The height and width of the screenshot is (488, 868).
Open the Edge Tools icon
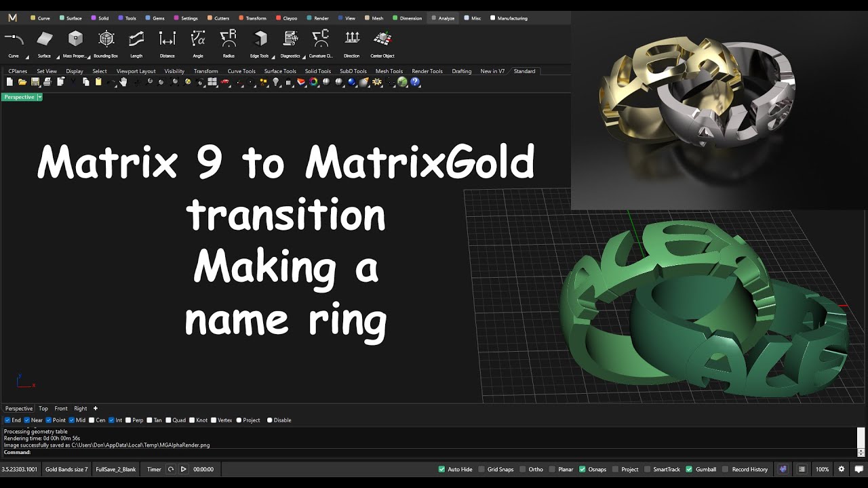(260, 39)
